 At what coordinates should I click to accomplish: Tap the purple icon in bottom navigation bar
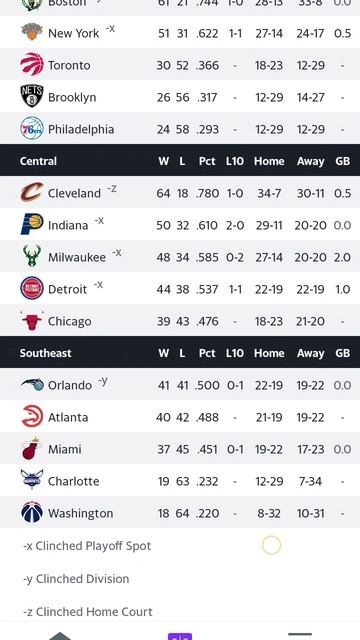(180, 636)
